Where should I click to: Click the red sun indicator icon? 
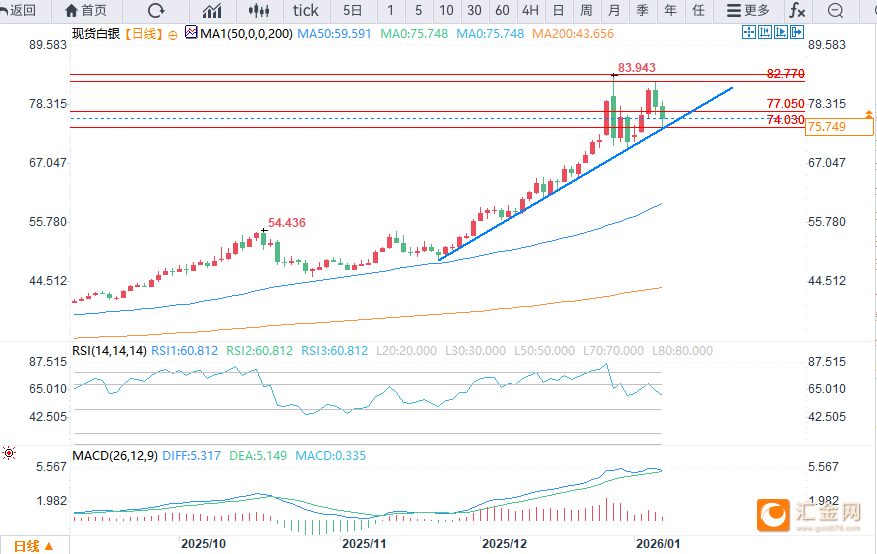(x=9, y=453)
